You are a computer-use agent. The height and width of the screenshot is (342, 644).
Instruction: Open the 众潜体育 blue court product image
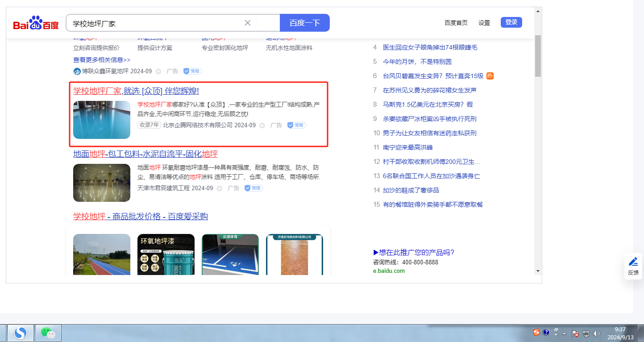[230, 254]
